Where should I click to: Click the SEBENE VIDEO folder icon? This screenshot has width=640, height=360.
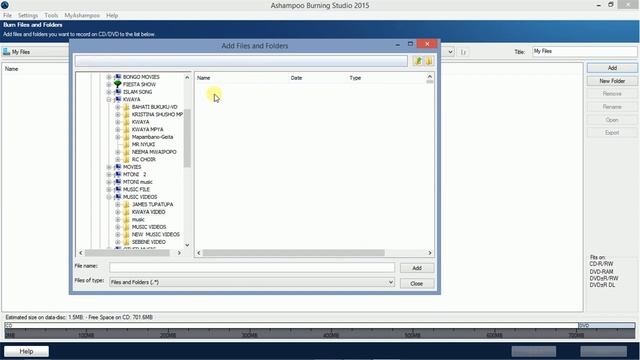[x=127, y=242]
